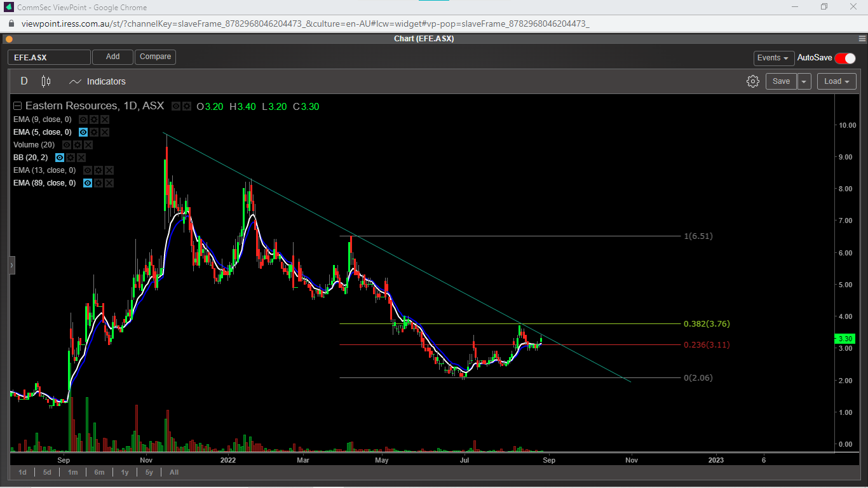Collapse the Eastern Resources legend box

pos(17,106)
